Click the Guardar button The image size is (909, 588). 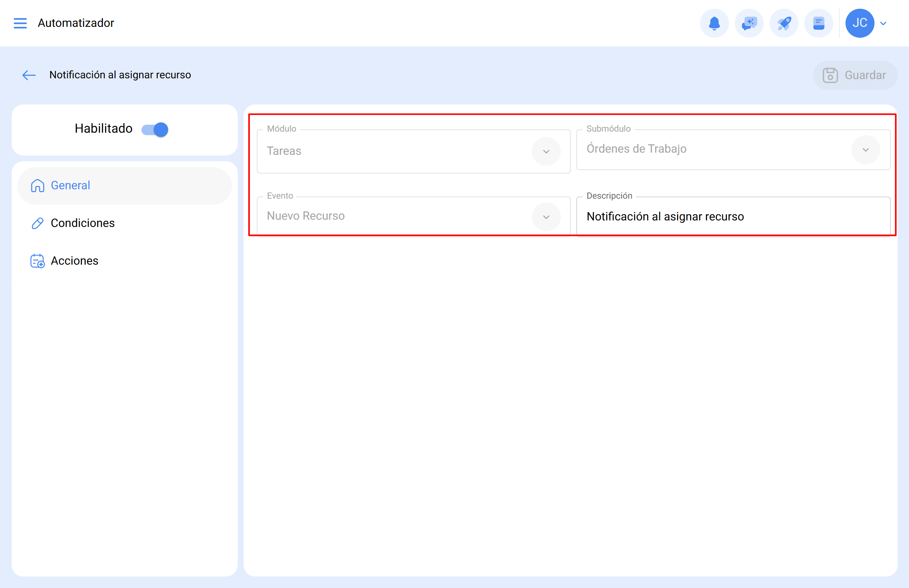click(x=855, y=75)
